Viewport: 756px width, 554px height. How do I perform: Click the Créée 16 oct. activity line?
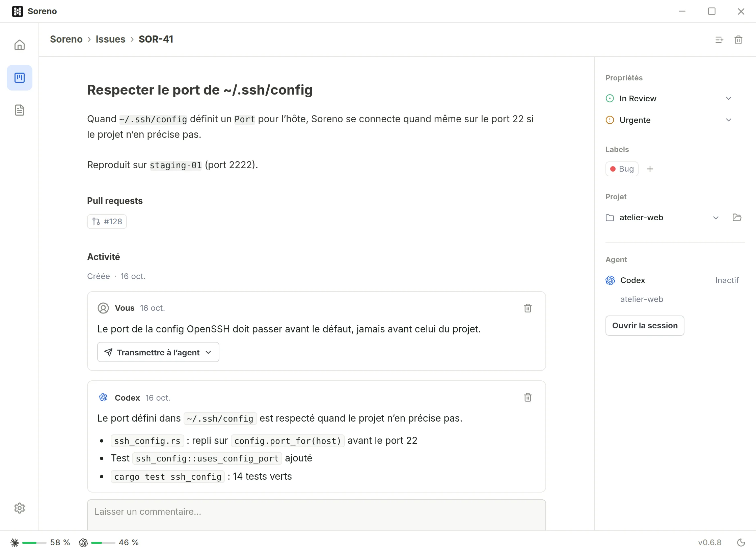[116, 276]
